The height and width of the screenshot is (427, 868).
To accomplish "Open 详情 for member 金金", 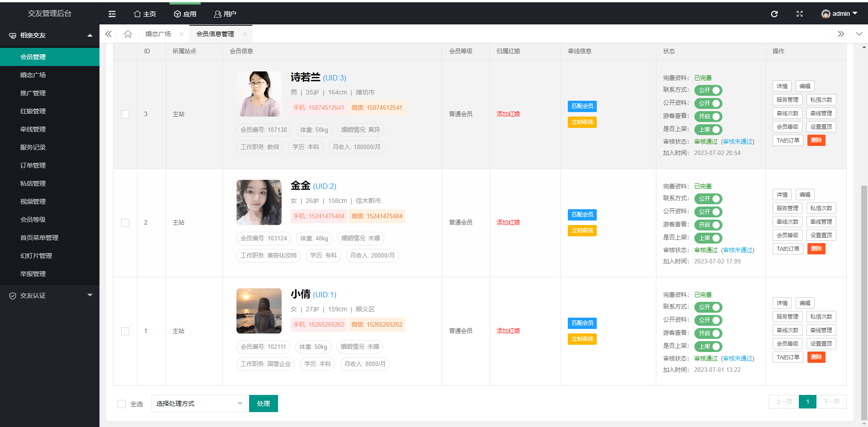I will 782,195.
